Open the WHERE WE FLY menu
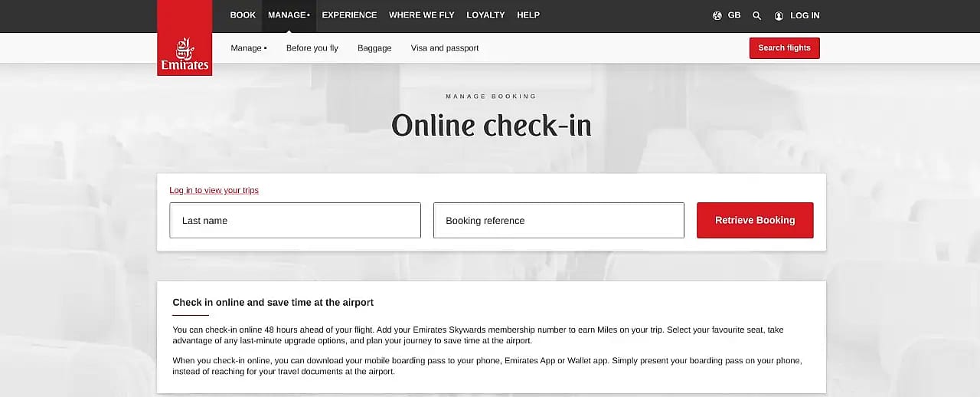 pos(422,15)
